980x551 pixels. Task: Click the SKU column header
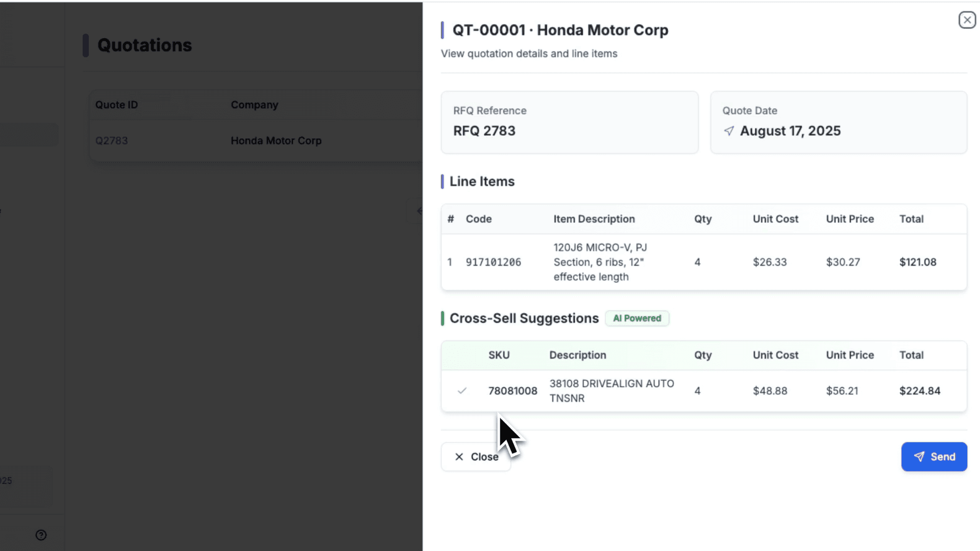[499, 355]
